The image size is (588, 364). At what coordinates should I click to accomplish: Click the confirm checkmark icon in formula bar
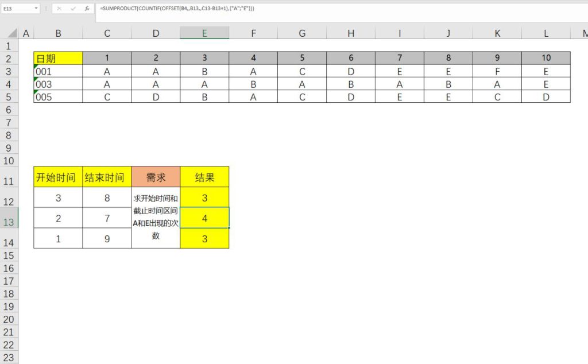click(x=73, y=8)
